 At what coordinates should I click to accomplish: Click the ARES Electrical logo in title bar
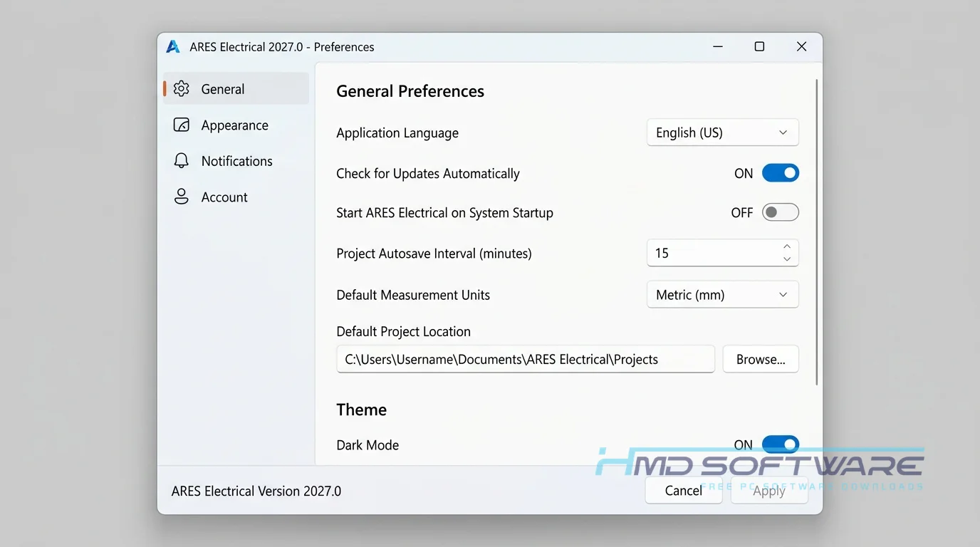click(x=173, y=47)
